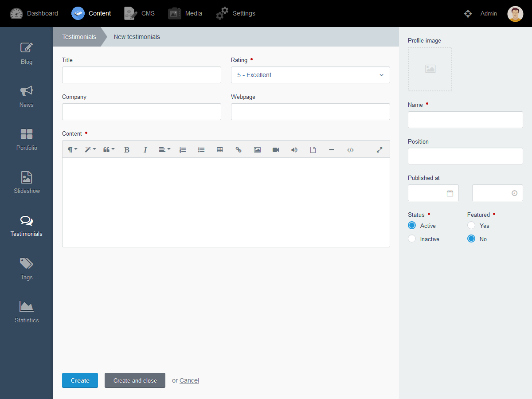Open the CMS section

(x=140, y=13)
